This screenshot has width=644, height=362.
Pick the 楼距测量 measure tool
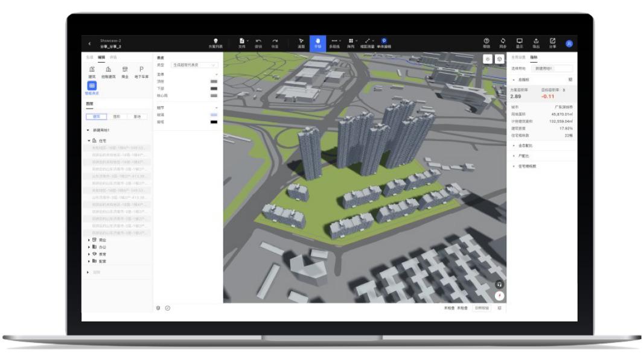[367, 41]
